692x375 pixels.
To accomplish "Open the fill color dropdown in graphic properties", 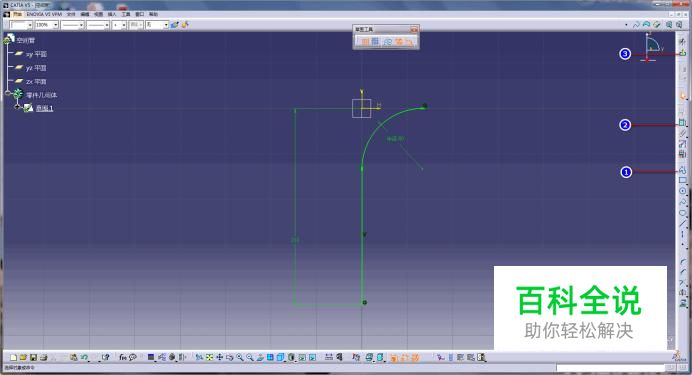I will (x=21, y=25).
